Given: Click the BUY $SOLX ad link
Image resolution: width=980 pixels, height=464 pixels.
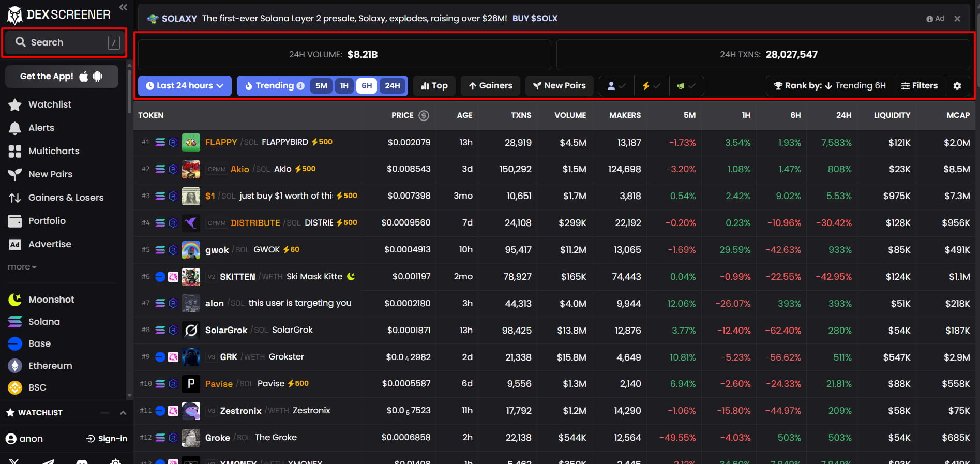Looking at the screenshot, I should pos(535,18).
